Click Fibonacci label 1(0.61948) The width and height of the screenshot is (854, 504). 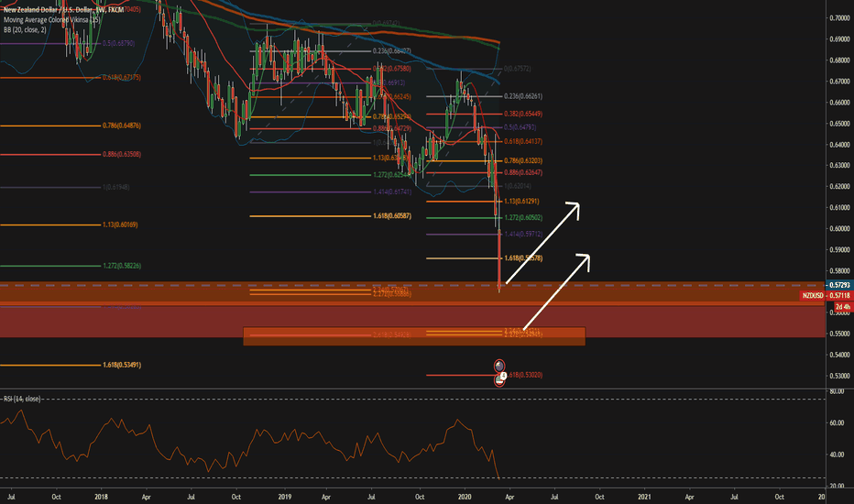point(115,187)
